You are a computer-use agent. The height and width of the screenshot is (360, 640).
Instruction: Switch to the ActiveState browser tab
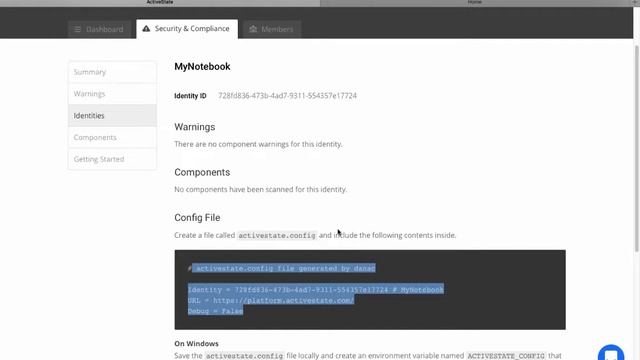pyautogui.click(x=160, y=2)
